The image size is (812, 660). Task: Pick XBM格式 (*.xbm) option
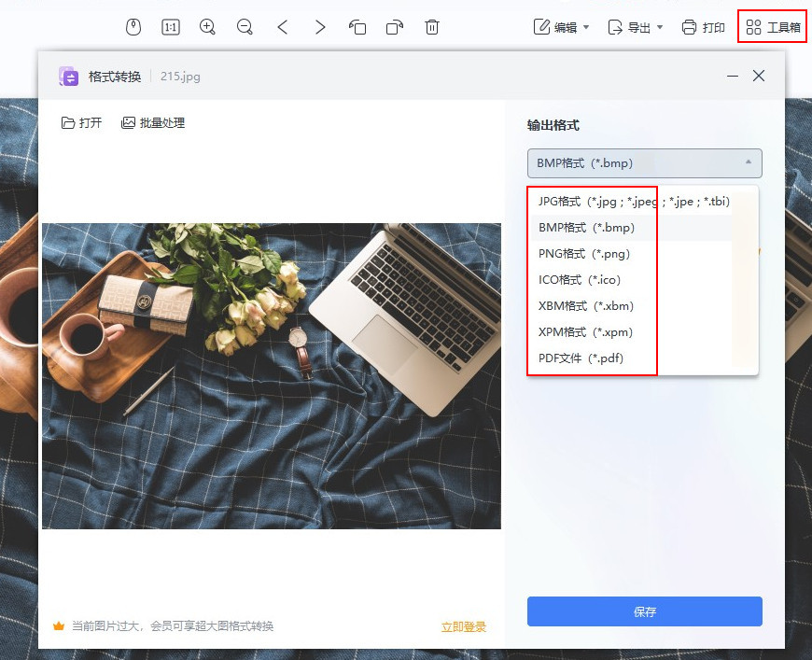[631, 305]
